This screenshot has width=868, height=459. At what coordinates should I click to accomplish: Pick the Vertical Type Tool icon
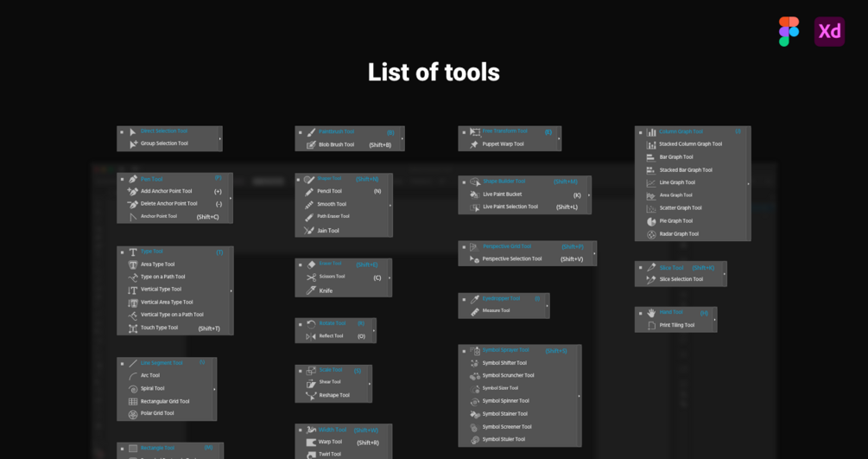pos(133,290)
